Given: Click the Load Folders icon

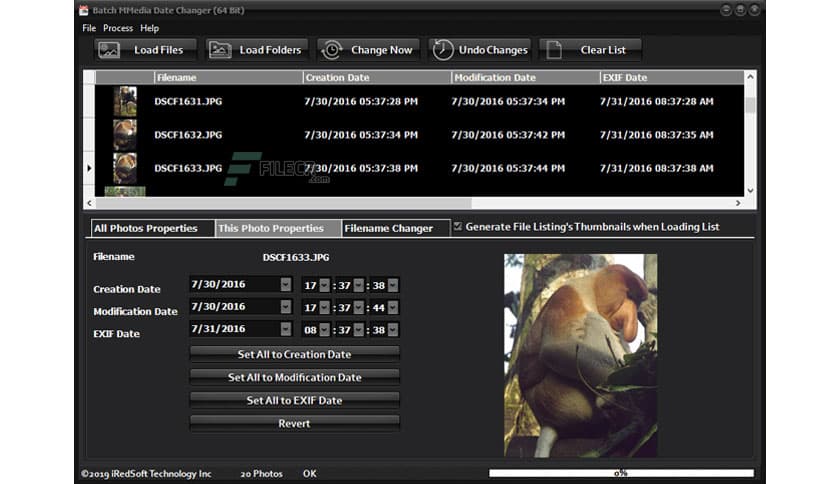Looking at the screenshot, I should coord(220,50).
